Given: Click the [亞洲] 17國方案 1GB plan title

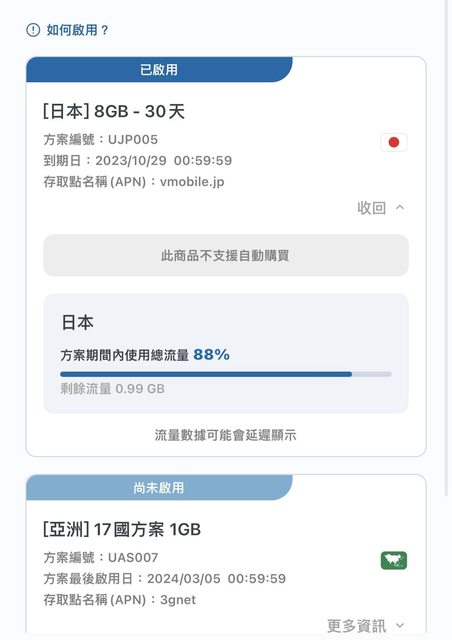Looking at the screenshot, I should point(122,529).
